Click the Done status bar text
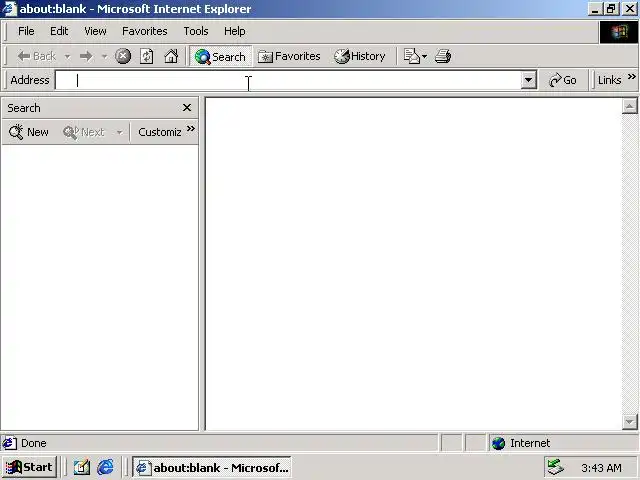This screenshot has height=480, width=640. (33, 443)
